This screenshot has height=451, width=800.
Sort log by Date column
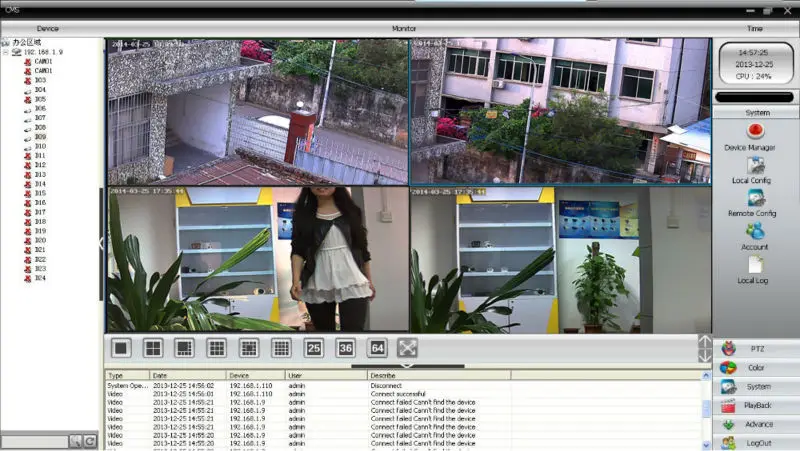pos(187,375)
